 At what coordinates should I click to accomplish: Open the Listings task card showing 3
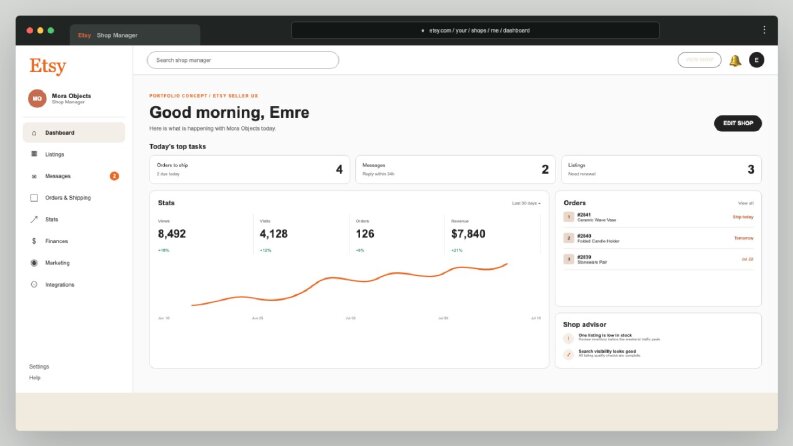661,169
